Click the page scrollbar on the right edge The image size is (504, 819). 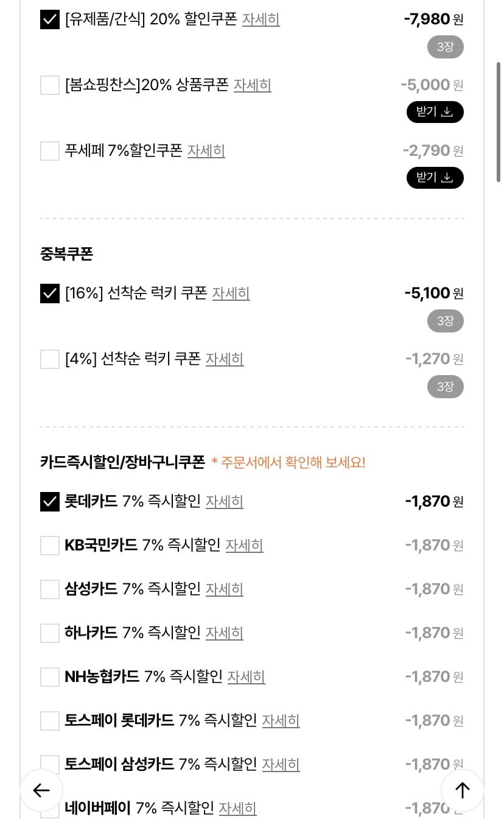coord(499,122)
